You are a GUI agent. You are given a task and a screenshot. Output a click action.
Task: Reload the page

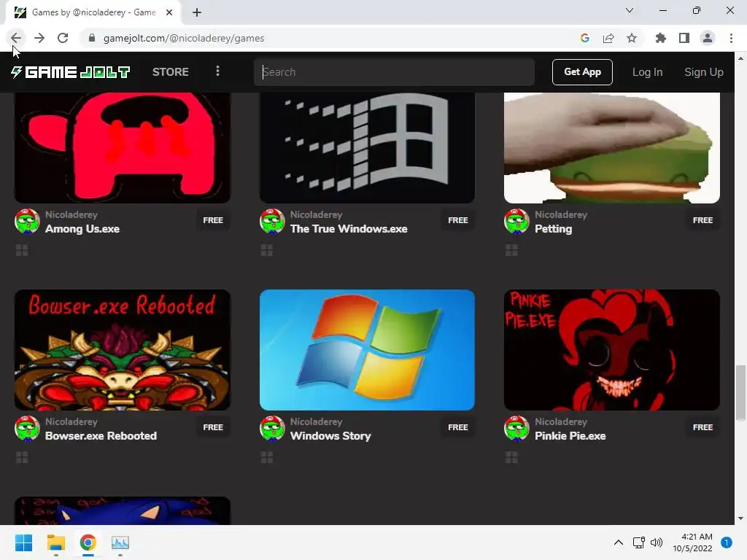63,38
